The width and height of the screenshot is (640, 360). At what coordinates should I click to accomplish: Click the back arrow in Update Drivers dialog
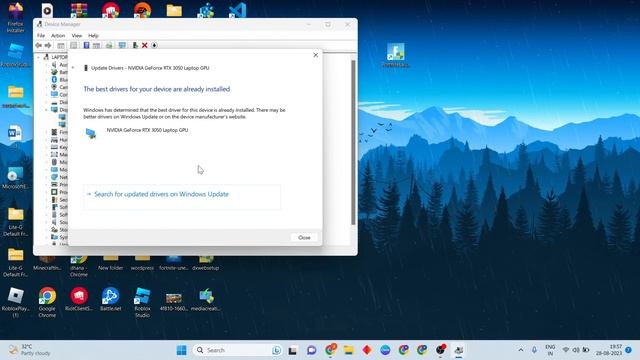(x=73, y=68)
